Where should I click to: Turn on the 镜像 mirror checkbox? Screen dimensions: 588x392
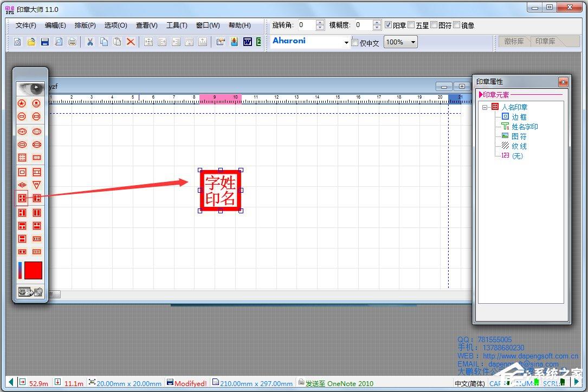(457, 25)
